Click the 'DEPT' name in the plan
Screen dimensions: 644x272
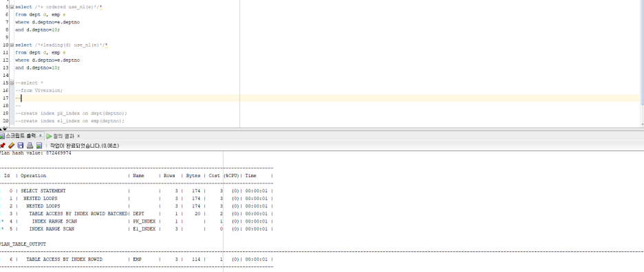[138, 214]
